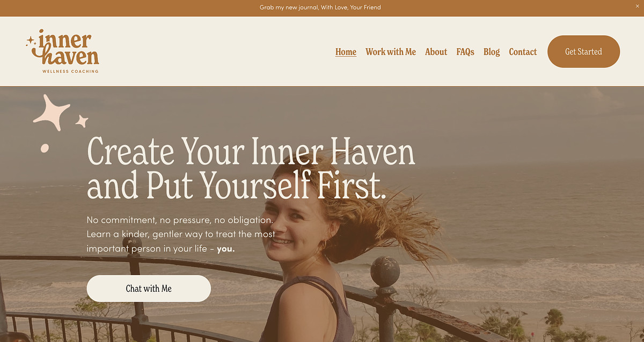This screenshot has width=644, height=342.
Task: Click the Wellness Coaching tagline under logo
Action: (70, 71)
